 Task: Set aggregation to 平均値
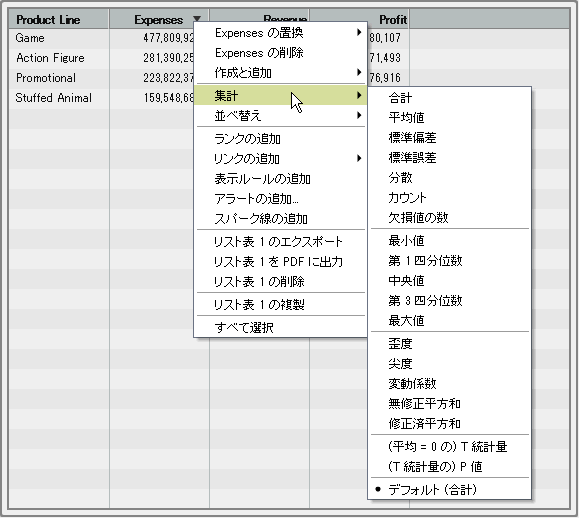coord(449,118)
